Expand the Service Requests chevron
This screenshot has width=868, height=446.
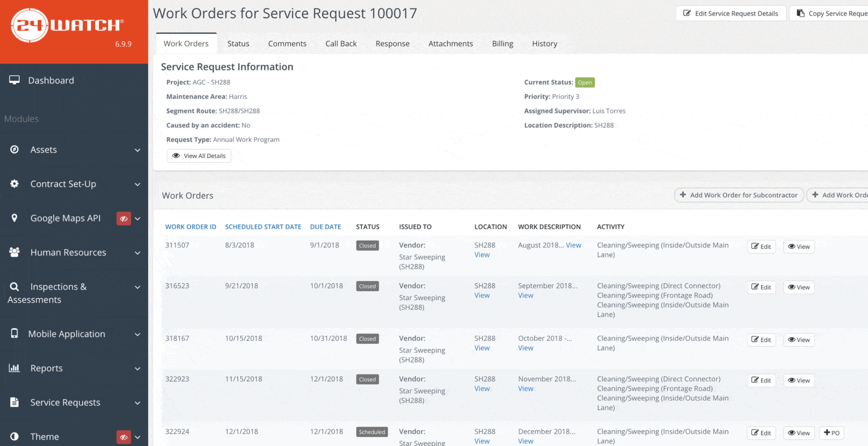coord(137,403)
